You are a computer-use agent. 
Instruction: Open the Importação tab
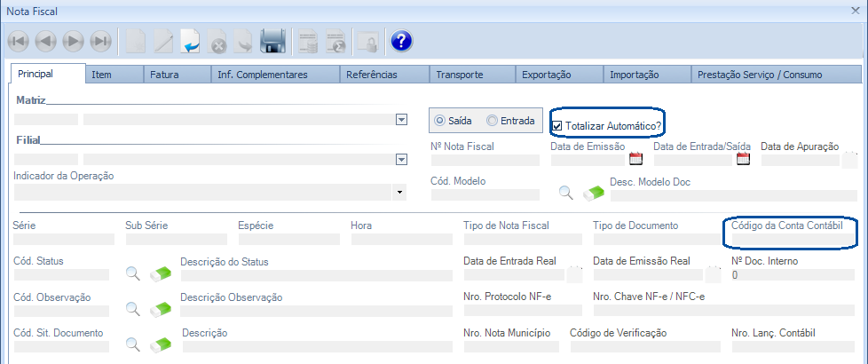coord(647,75)
